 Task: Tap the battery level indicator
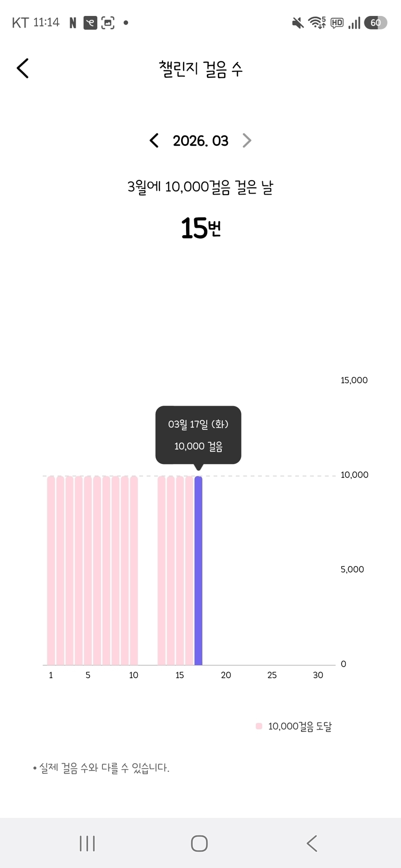tap(375, 23)
